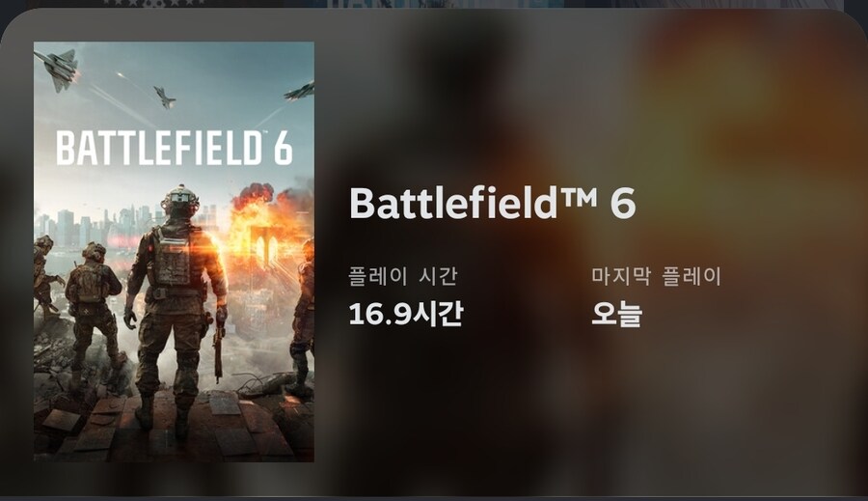The image size is (868, 501).
Task: Click the burning bridge tower on cover
Action: coord(267,246)
